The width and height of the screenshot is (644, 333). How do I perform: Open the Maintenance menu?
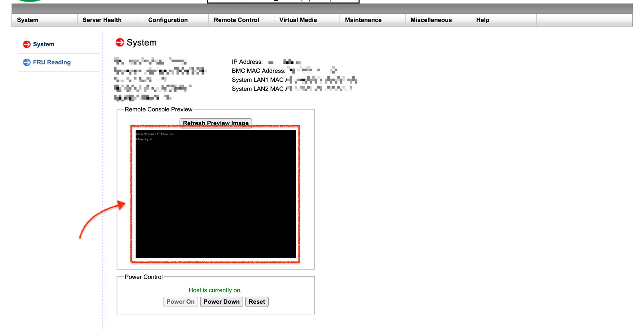pyautogui.click(x=363, y=20)
